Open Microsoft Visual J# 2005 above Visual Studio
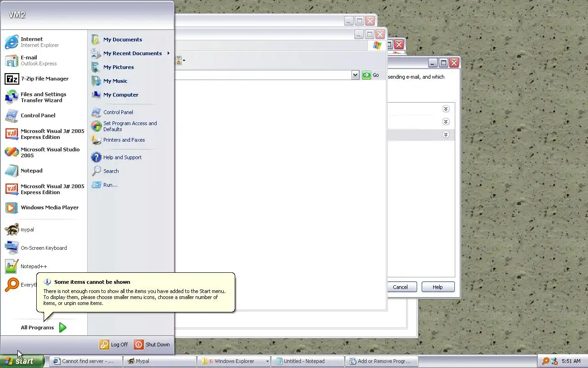The width and height of the screenshot is (588, 368). pyautogui.click(x=44, y=134)
